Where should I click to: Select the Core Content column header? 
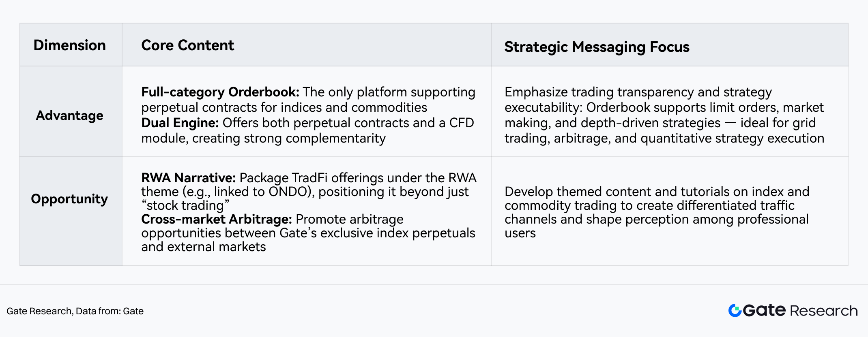click(x=187, y=45)
